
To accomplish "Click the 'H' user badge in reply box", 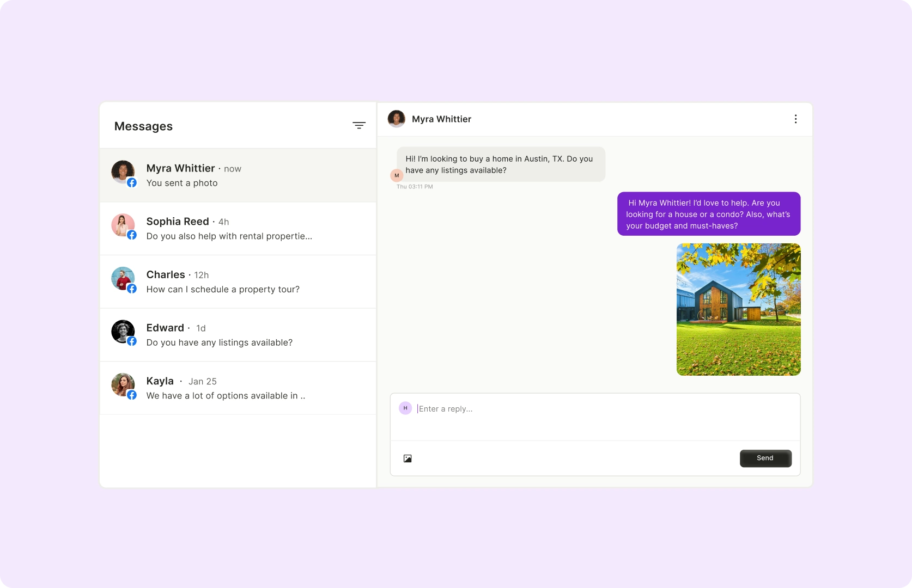I will [x=405, y=408].
